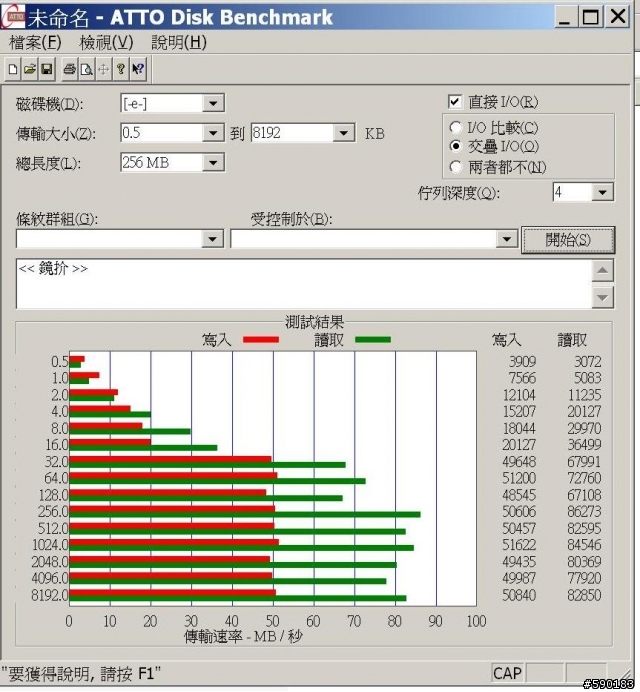
Task: Open the 傳輸大小 minimum size dropdown
Action: [213, 133]
